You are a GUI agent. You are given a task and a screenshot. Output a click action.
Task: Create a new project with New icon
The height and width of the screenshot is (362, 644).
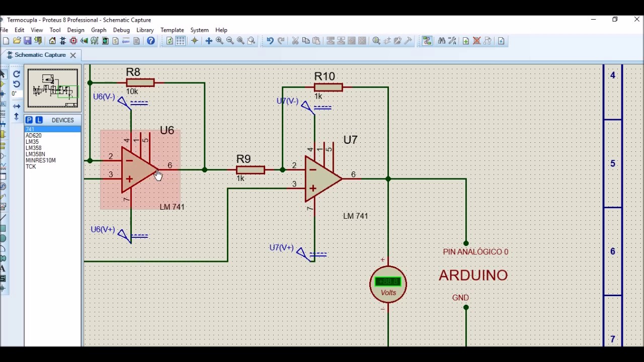pos(5,41)
